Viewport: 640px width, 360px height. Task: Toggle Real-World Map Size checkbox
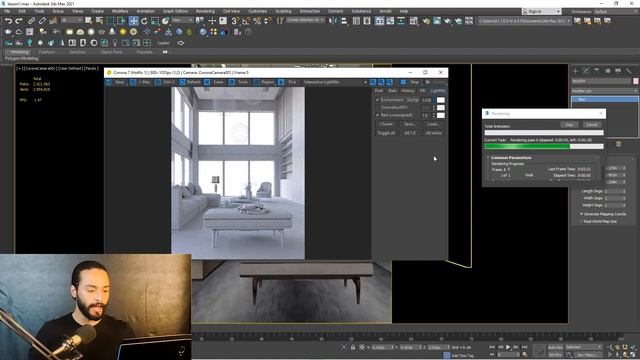pos(581,221)
